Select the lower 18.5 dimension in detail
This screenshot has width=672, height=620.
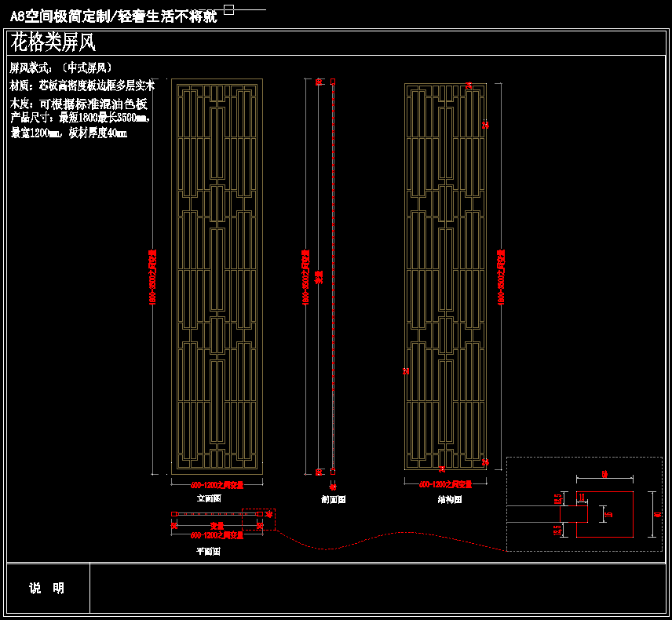pos(557,530)
